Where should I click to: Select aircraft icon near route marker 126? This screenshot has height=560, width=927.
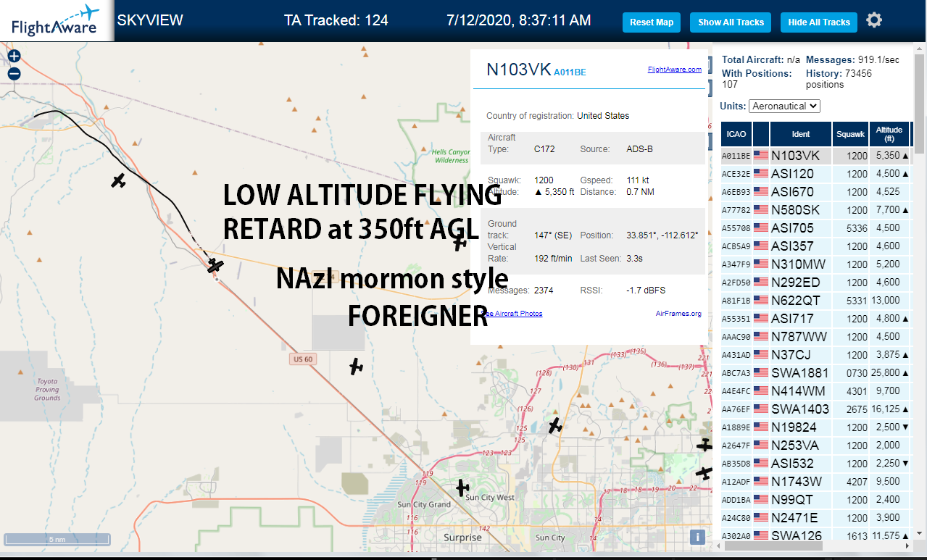(555, 426)
